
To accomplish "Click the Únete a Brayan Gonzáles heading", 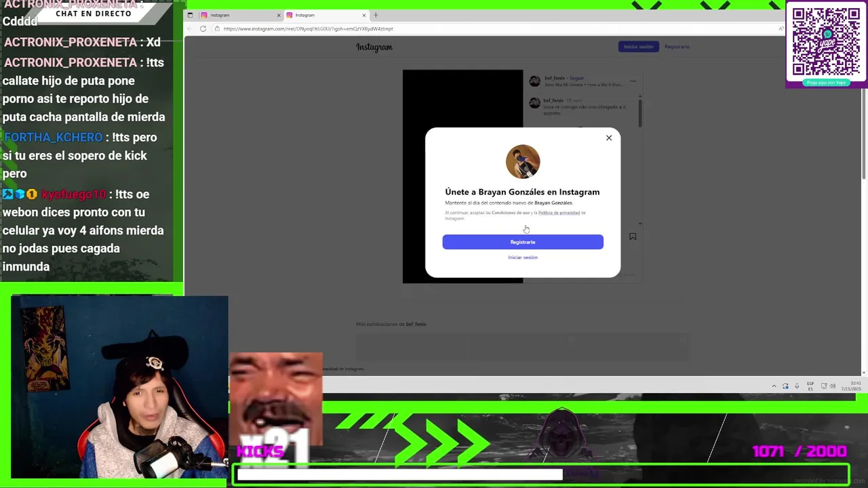I will click(x=522, y=192).
